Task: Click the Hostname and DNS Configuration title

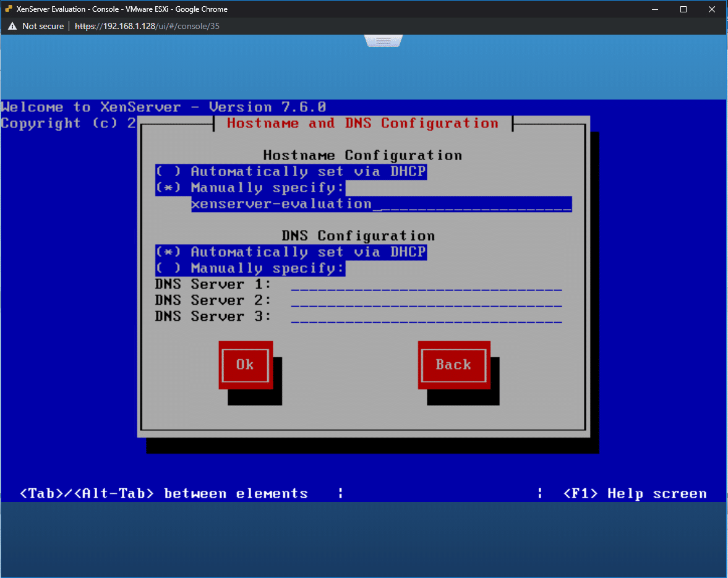Action: pos(362,124)
